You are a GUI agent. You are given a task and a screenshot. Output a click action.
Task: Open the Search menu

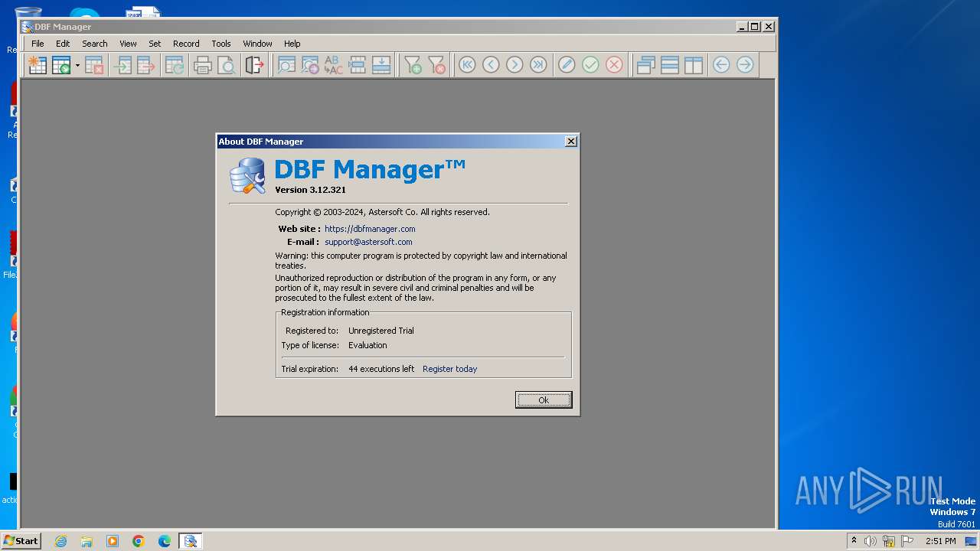[95, 44]
